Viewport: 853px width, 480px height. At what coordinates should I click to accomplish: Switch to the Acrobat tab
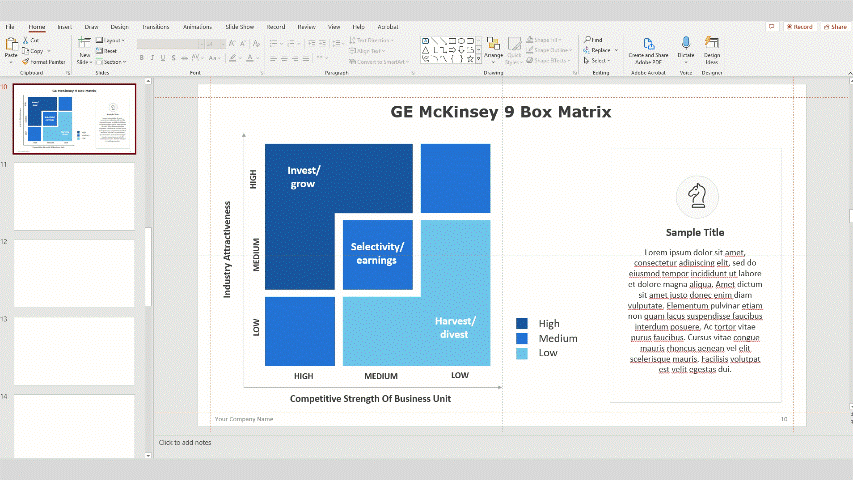click(388, 27)
